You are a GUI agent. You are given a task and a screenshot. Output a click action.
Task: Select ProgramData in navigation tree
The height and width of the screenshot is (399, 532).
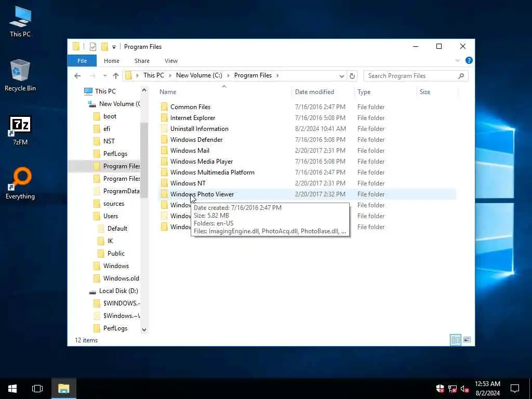(x=121, y=191)
